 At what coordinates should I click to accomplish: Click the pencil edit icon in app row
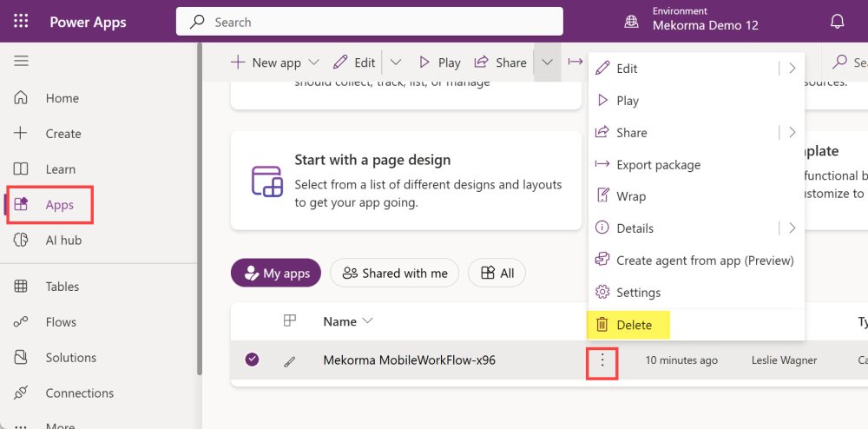pyautogui.click(x=290, y=361)
